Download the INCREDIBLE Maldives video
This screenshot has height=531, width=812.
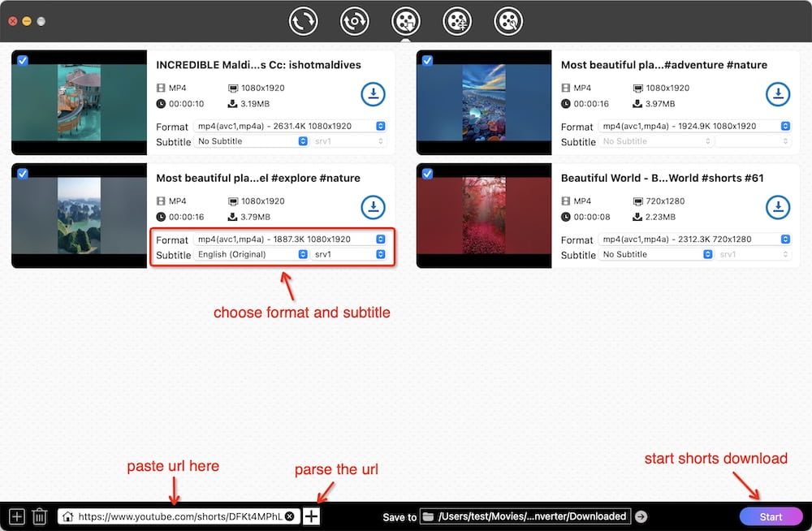coord(373,94)
